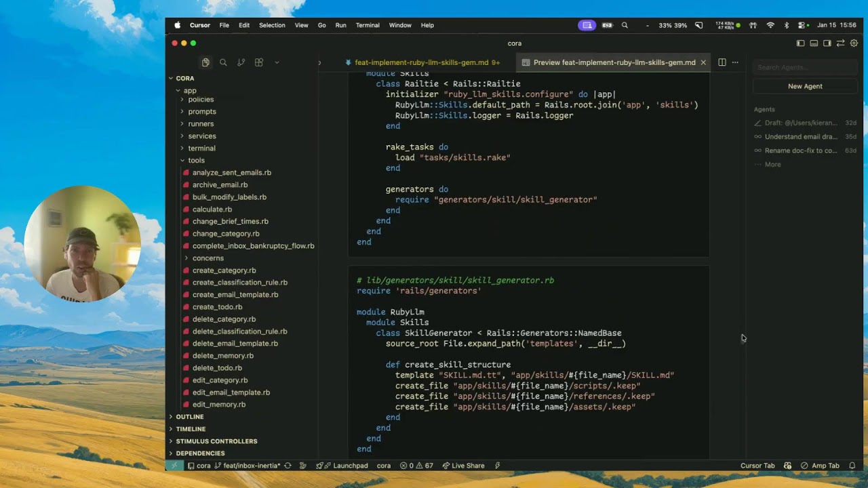Open complete_inbox_bankruptcy_flow.rb file
Viewport: 868px width, 488px height.
click(253, 246)
